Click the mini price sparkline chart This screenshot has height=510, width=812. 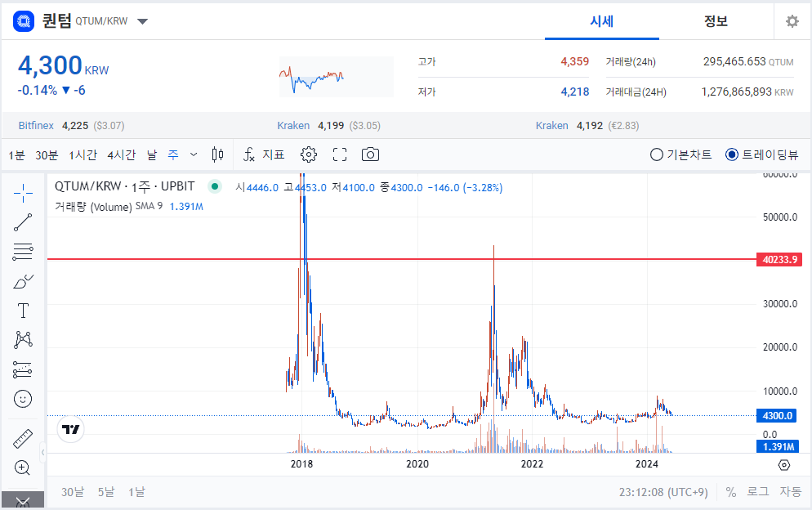[337, 77]
